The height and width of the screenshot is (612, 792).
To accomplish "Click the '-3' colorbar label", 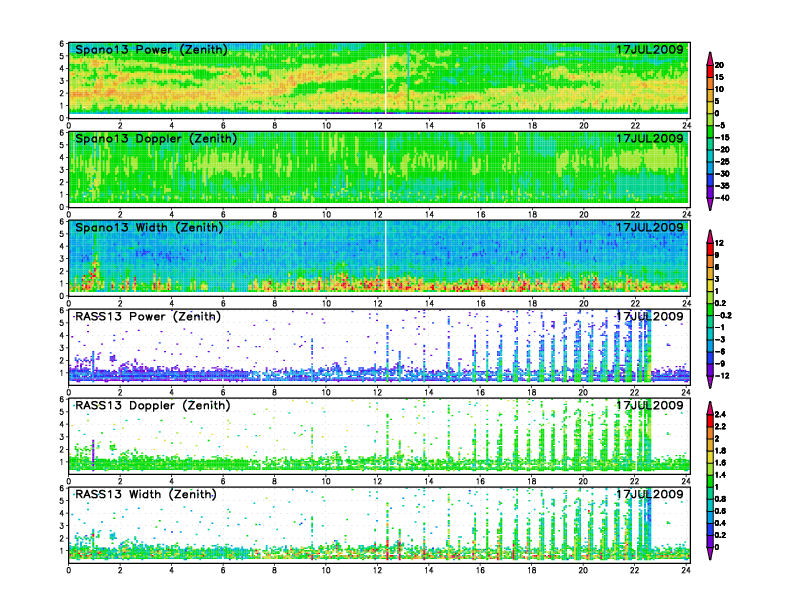I will point(720,339).
